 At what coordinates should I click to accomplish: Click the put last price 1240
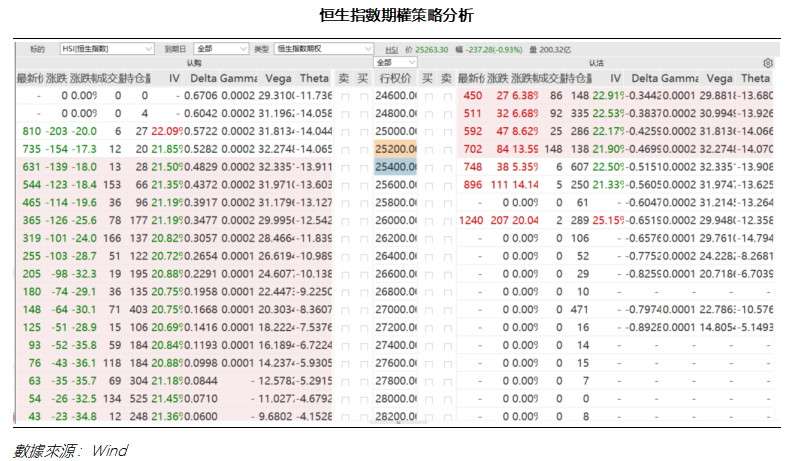click(x=471, y=220)
